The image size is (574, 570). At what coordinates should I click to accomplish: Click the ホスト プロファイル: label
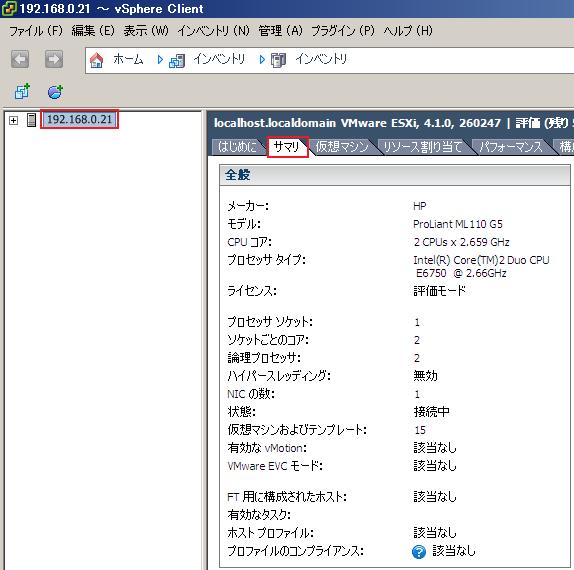[x=270, y=533]
